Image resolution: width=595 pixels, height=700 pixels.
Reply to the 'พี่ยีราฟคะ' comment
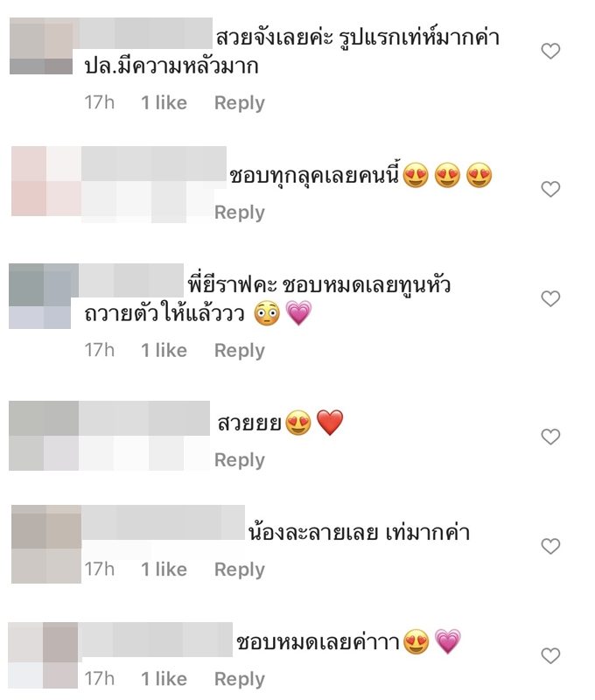(x=240, y=351)
